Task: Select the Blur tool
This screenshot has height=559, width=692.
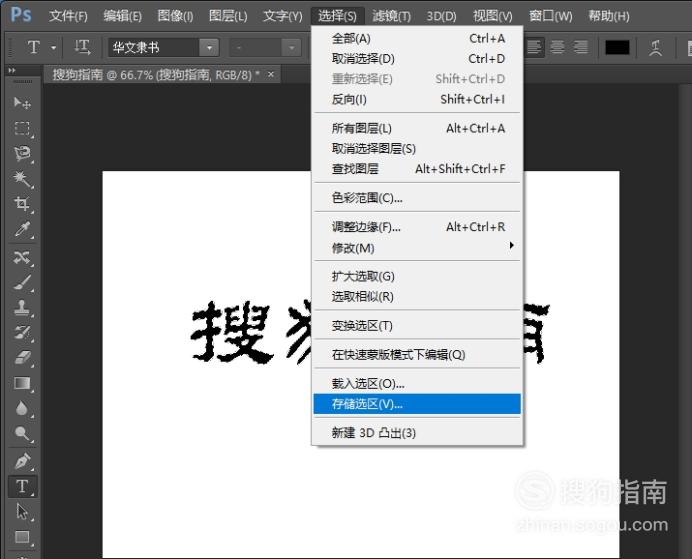Action: [x=22, y=409]
